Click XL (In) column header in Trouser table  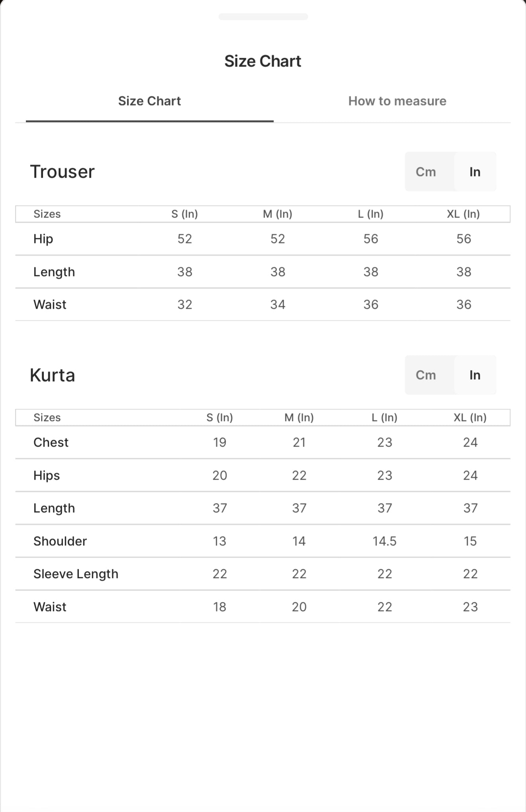(x=463, y=214)
